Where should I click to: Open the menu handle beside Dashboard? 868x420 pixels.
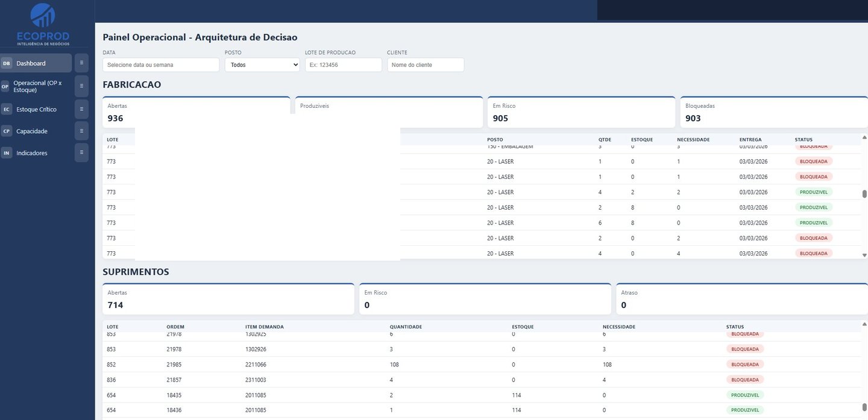81,63
